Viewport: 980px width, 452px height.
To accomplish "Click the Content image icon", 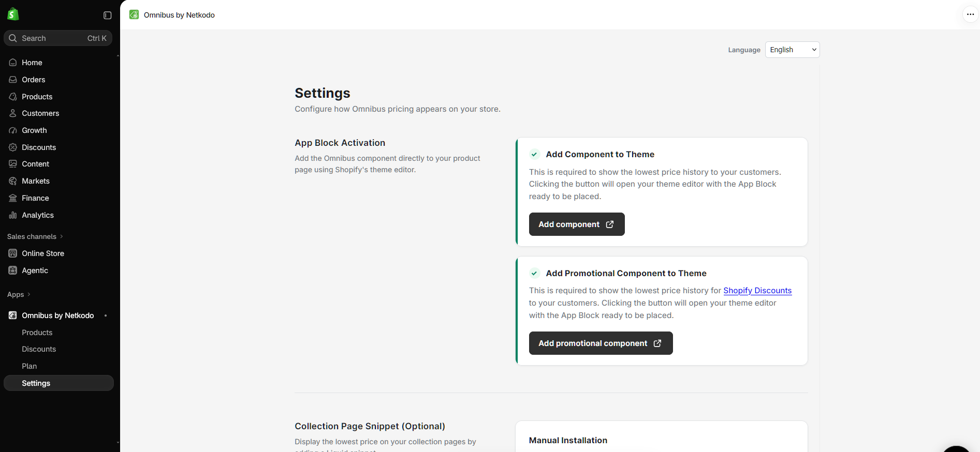I will tap(13, 164).
